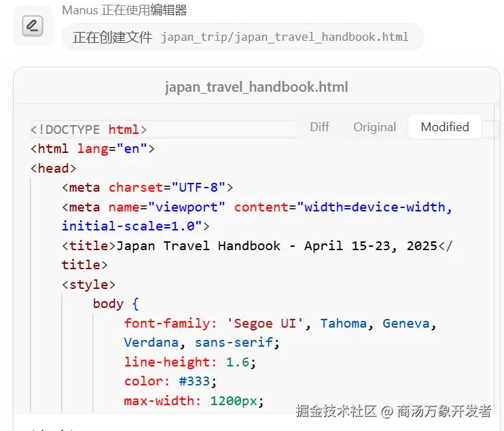
Task: Click the initial-scale=1.0 code line
Action: point(136,226)
